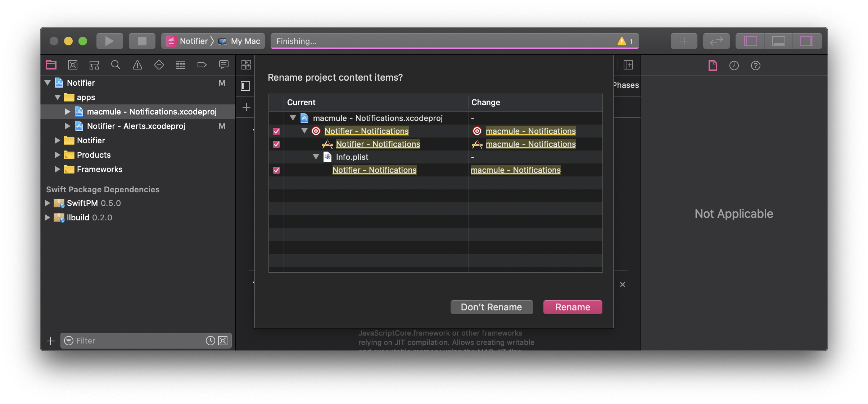Collapse Info.plist row in rename table
The height and width of the screenshot is (404, 868).
[316, 157]
